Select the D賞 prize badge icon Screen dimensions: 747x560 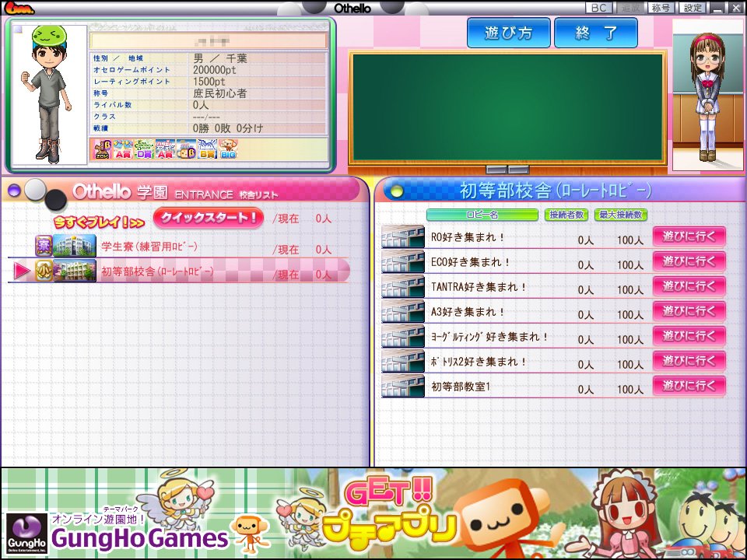pos(144,149)
